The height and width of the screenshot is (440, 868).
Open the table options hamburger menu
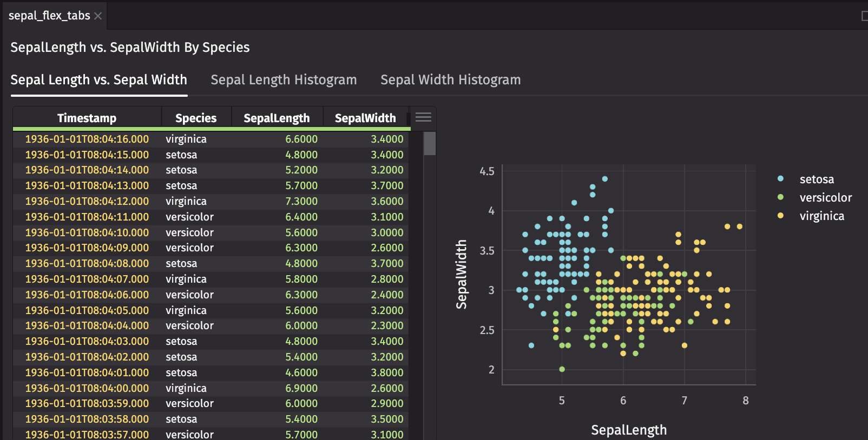(423, 117)
